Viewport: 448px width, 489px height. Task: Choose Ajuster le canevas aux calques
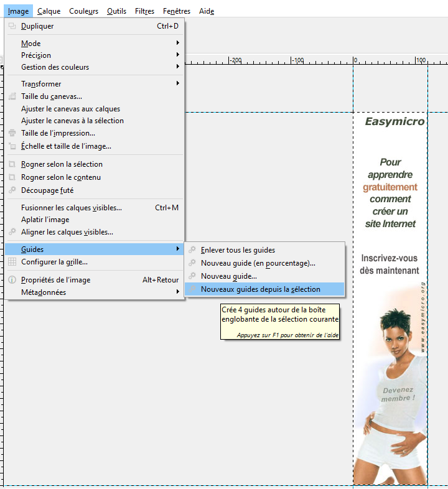click(x=95, y=109)
